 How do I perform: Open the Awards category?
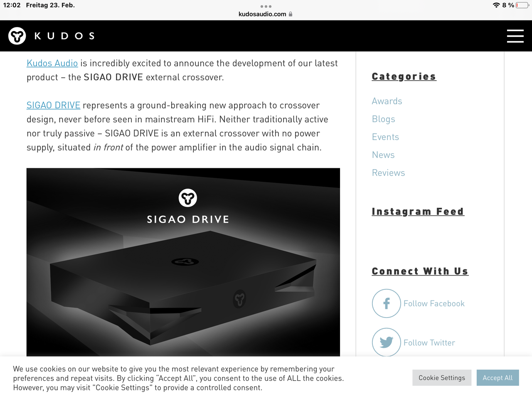tap(387, 101)
